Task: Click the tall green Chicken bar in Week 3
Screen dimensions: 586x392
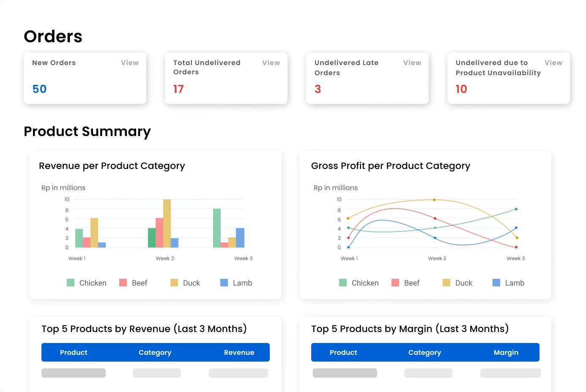Action: pyautogui.click(x=217, y=228)
